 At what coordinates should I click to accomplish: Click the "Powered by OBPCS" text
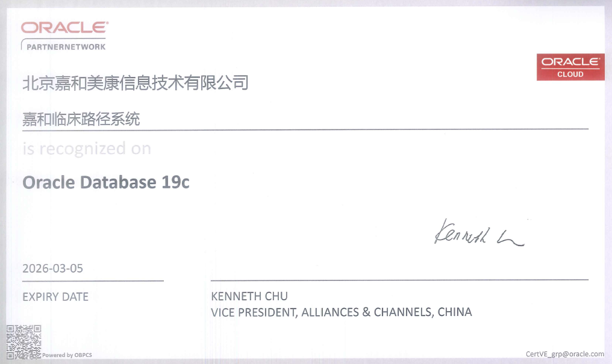pyautogui.click(x=67, y=355)
